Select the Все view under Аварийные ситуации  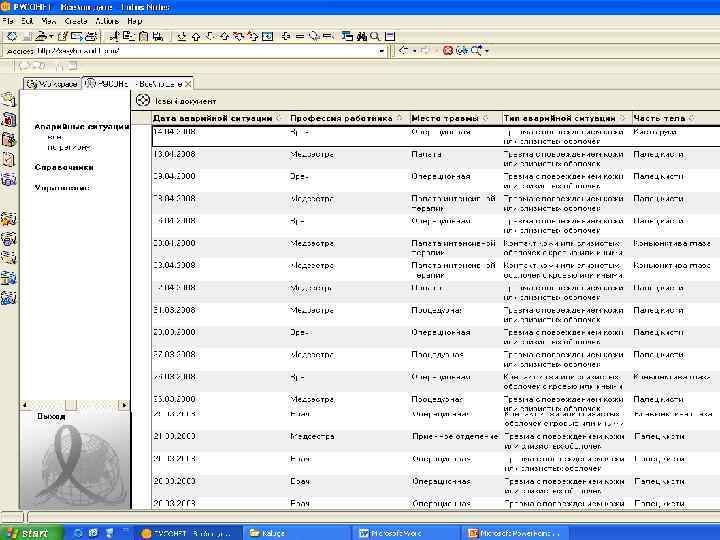[x=55, y=137]
